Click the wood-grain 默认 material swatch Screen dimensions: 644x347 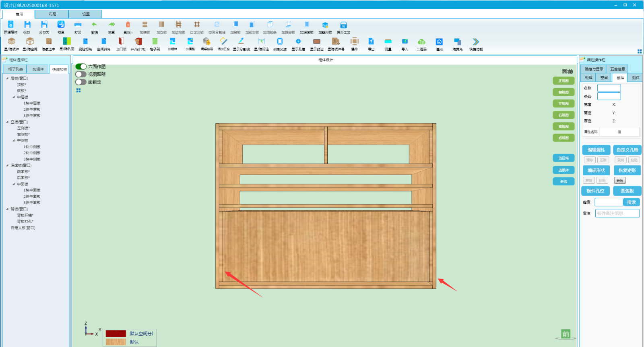116,342
